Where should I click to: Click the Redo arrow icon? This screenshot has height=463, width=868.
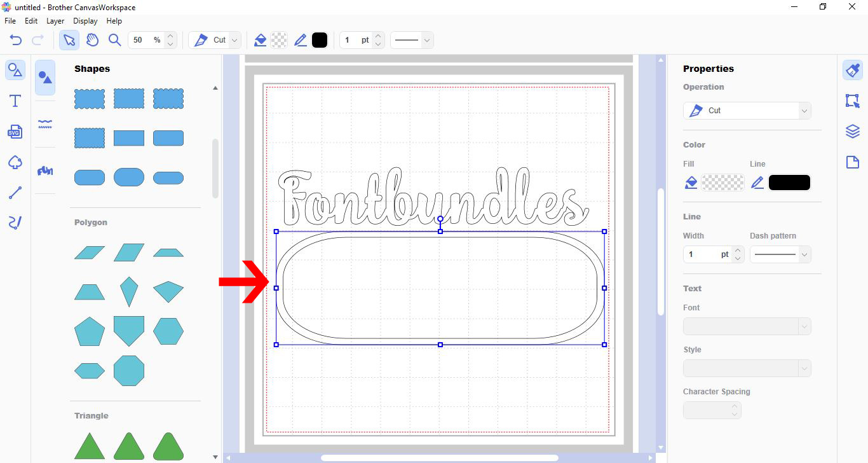coord(37,40)
